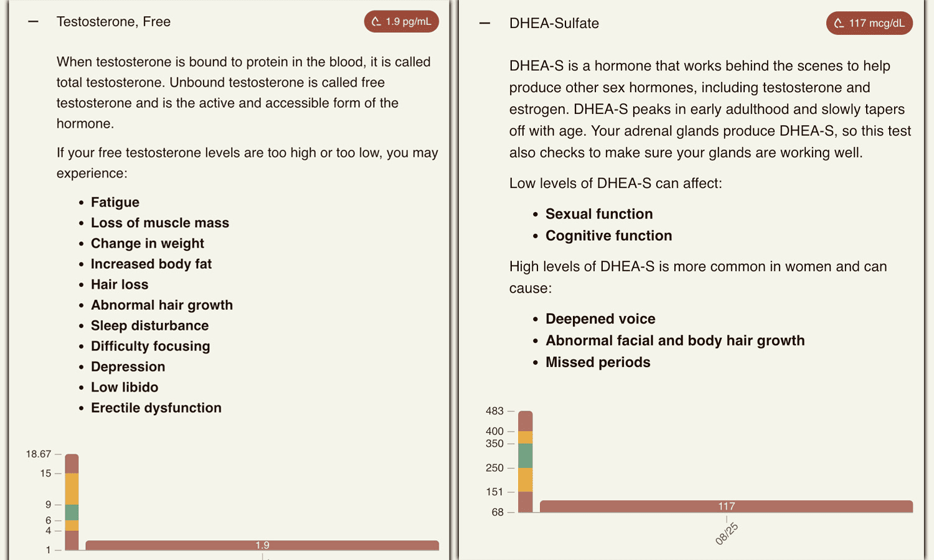This screenshot has width=934, height=560.
Task: Click the large yellow segment of testosterone scale
Action: [72, 489]
